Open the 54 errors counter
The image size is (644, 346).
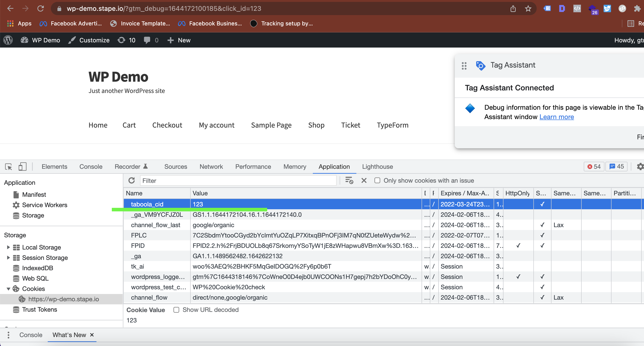click(x=594, y=166)
